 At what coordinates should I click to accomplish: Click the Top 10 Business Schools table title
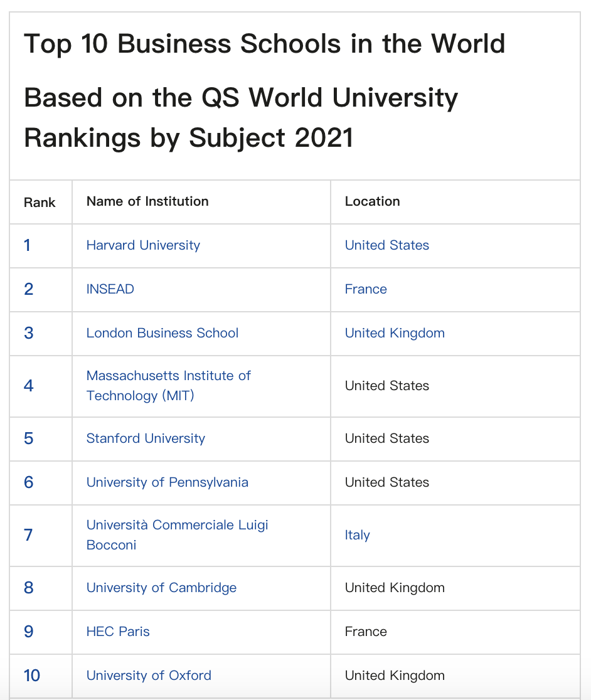pos(264,90)
